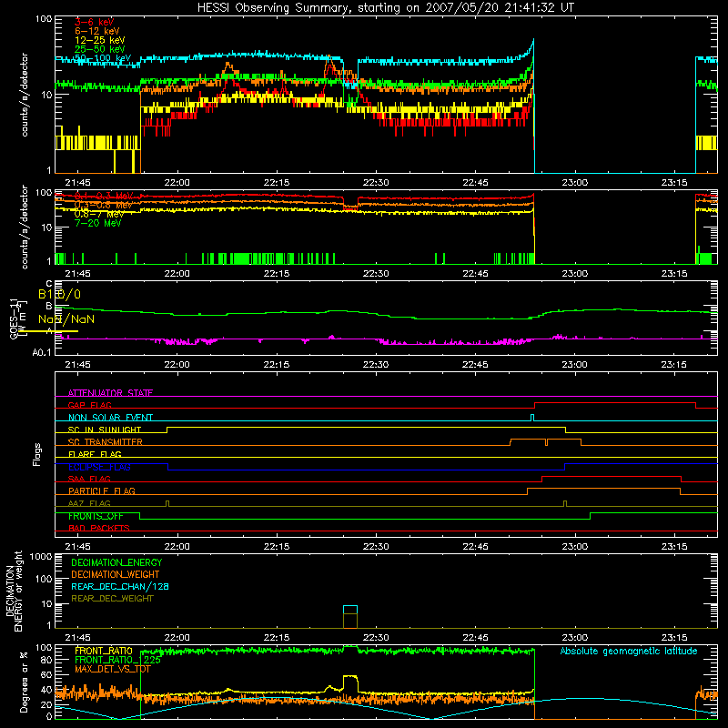Screen dimensions: 728x728
Task: Click the DECIMATION_ENERGY legend label
Action: click(x=116, y=562)
